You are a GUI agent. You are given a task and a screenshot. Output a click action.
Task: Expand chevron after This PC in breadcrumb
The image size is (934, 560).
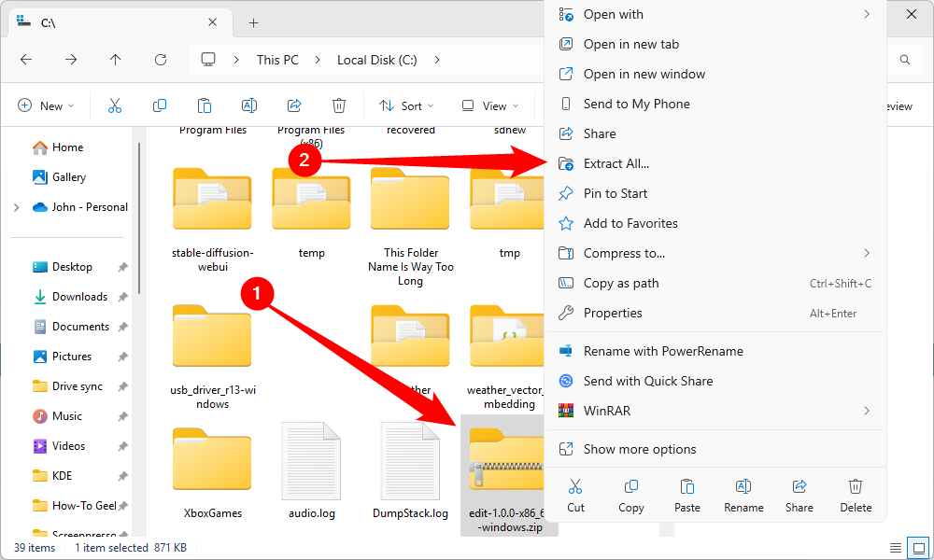coord(318,60)
